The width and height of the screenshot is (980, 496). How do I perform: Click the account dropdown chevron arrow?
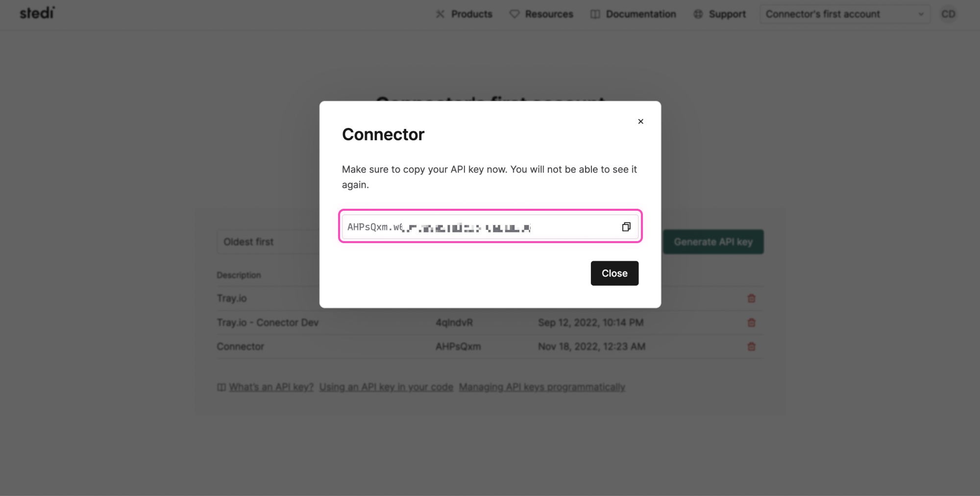click(x=921, y=14)
